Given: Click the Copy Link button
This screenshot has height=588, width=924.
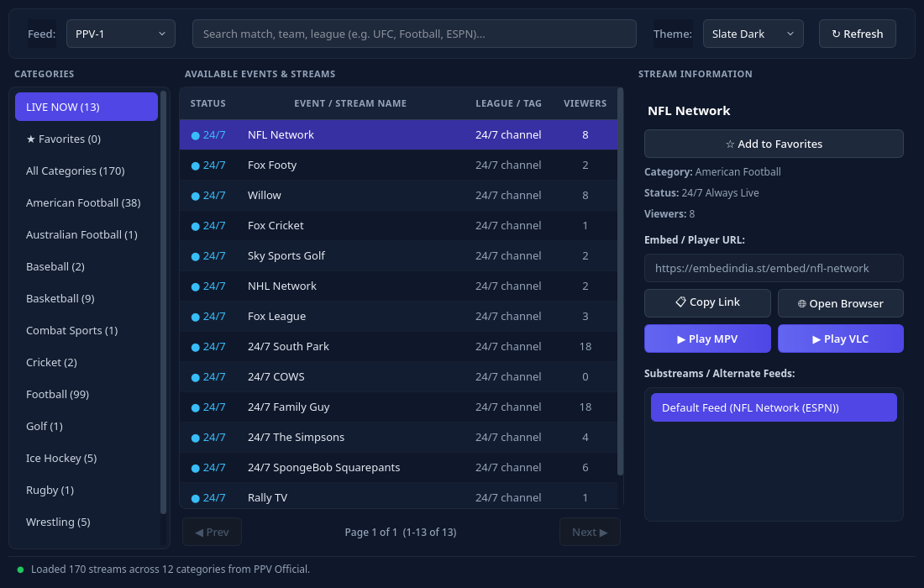Looking at the screenshot, I should (707, 302).
